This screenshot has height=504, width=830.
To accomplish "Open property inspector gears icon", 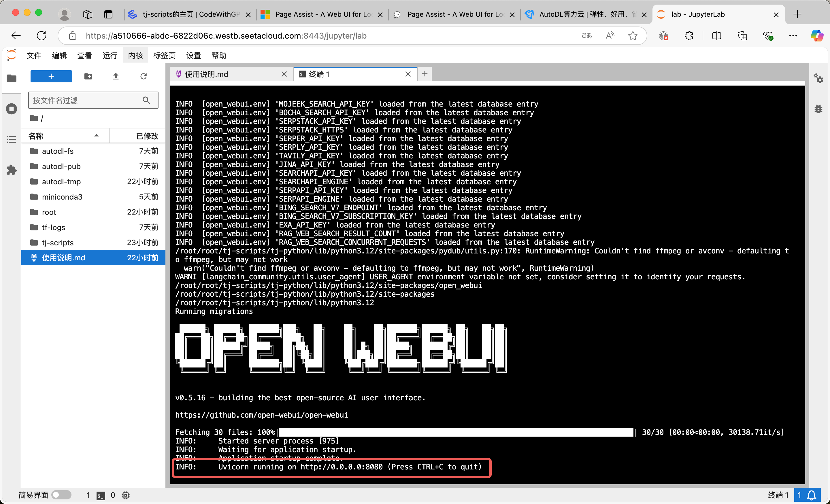I will click(x=818, y=78).
